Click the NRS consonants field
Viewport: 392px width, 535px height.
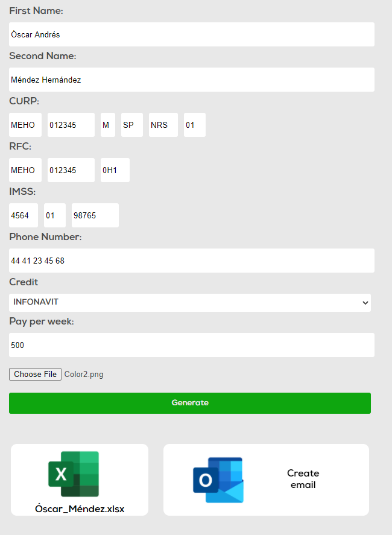163,125
